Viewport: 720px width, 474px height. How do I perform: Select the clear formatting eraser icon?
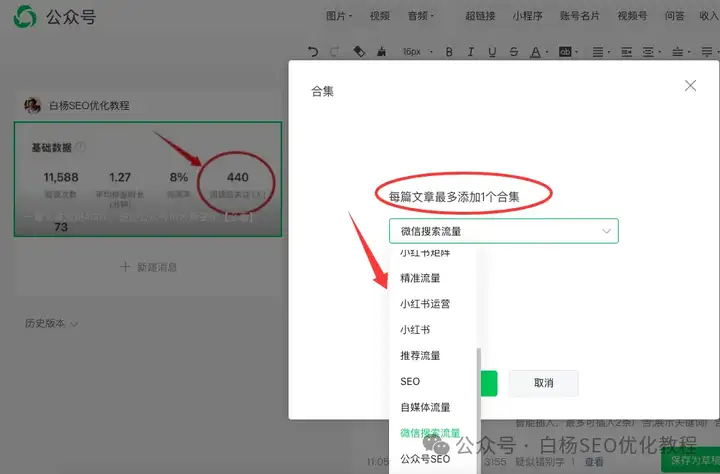[359, 51]
